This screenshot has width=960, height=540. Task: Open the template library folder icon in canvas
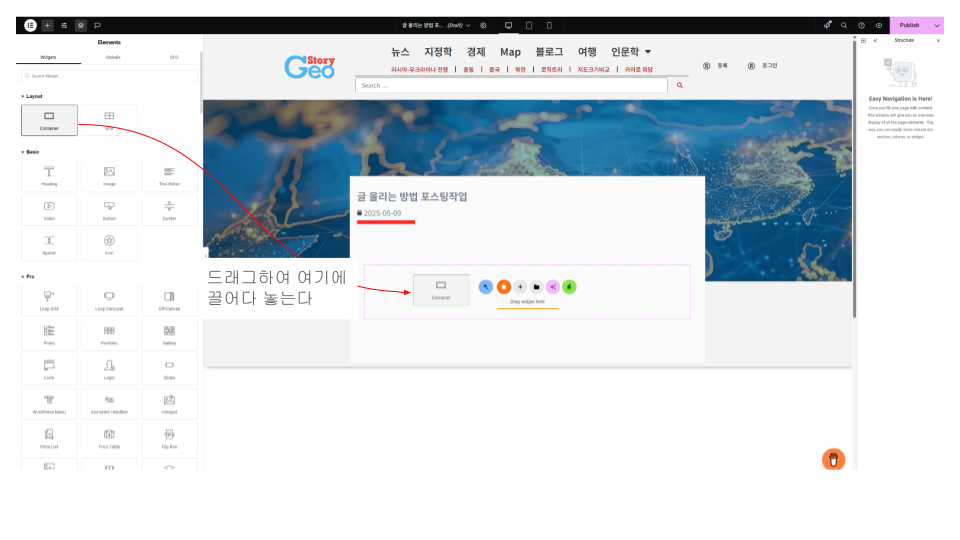click(x=536, y=287)
